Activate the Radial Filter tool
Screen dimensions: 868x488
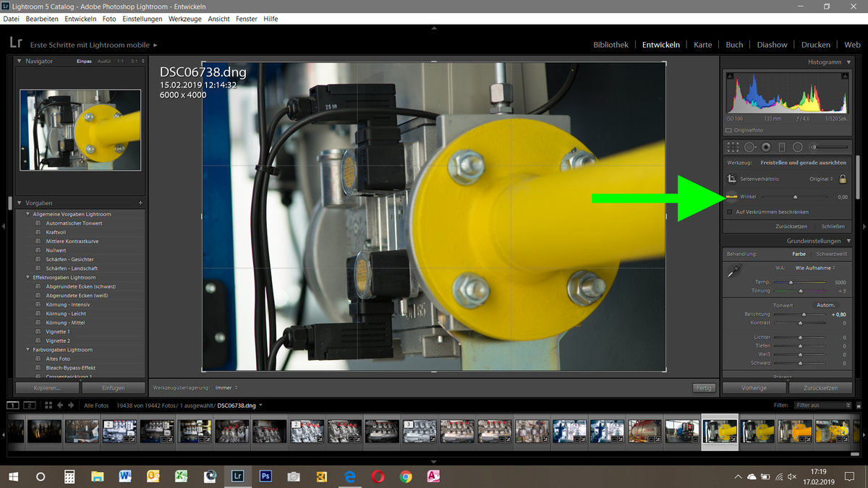798,147
